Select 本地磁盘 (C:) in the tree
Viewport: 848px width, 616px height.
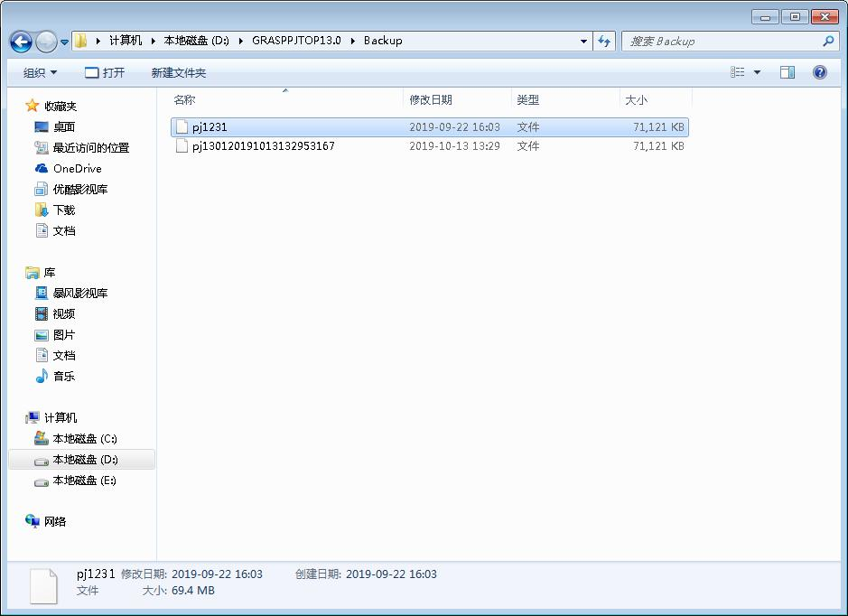click(x=84, y=439)
